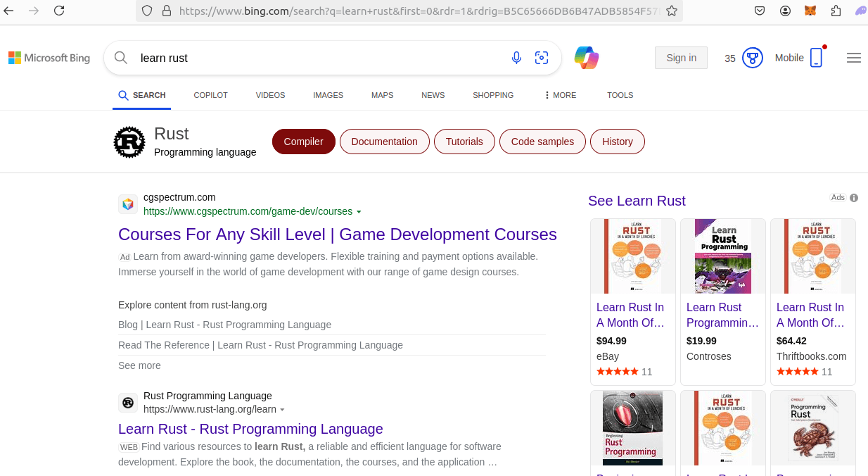Click the Thriftbooks.com seller name

tap(812, 356)
